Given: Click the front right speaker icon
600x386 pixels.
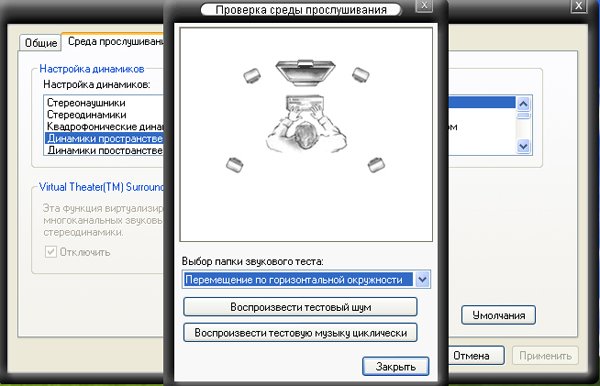Looking at the screenshot, I should pos(360,74).
